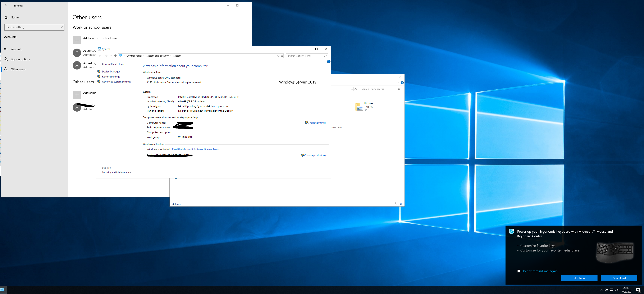644x294 pixels.
Task: Click the battery power tray icon
Action: [607, 290]
